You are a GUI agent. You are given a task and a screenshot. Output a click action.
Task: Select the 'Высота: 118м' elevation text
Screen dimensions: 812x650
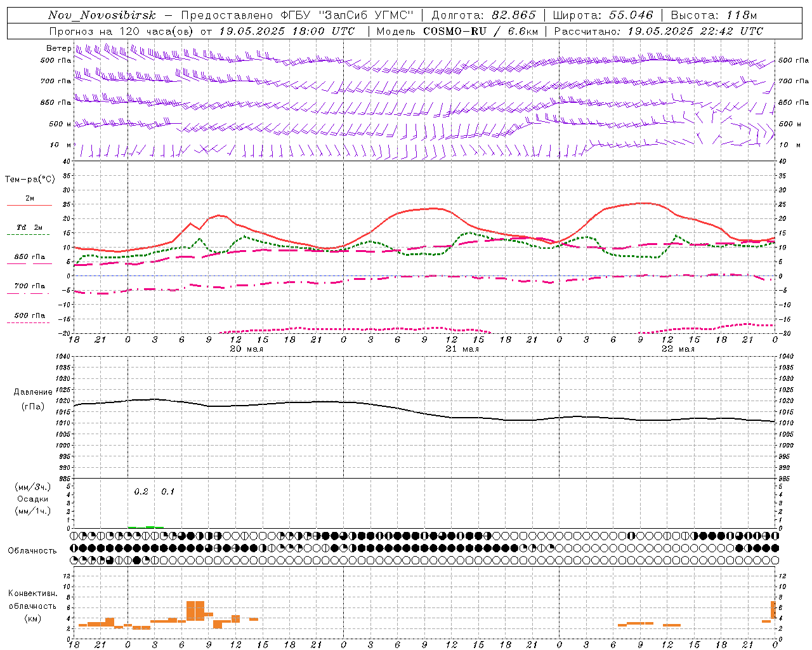click(x=714, y=16)
